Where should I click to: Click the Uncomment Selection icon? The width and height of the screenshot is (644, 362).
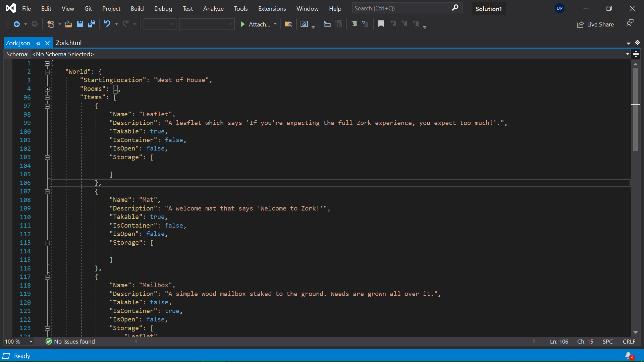365,24
